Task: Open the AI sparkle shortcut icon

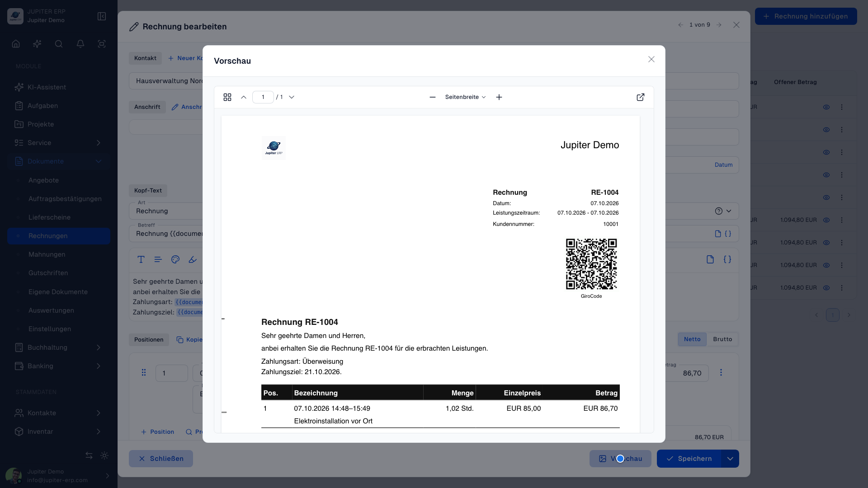Action: (x=37, y=44)
